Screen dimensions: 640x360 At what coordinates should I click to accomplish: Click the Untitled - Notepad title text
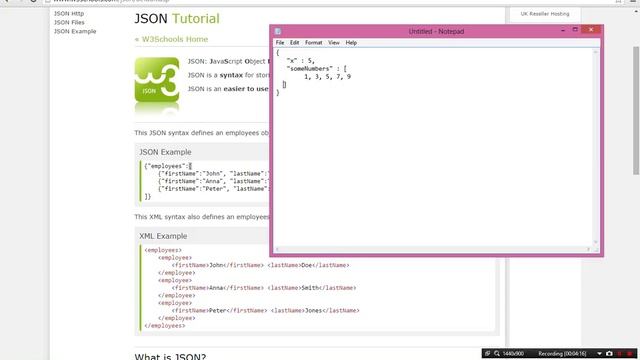[436, 31]
